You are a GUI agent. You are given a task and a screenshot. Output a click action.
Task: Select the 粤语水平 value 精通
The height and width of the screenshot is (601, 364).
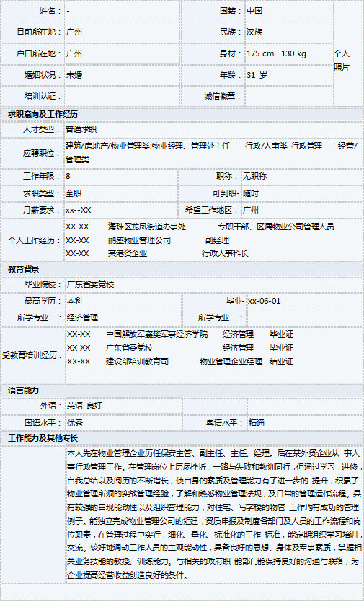257,423
